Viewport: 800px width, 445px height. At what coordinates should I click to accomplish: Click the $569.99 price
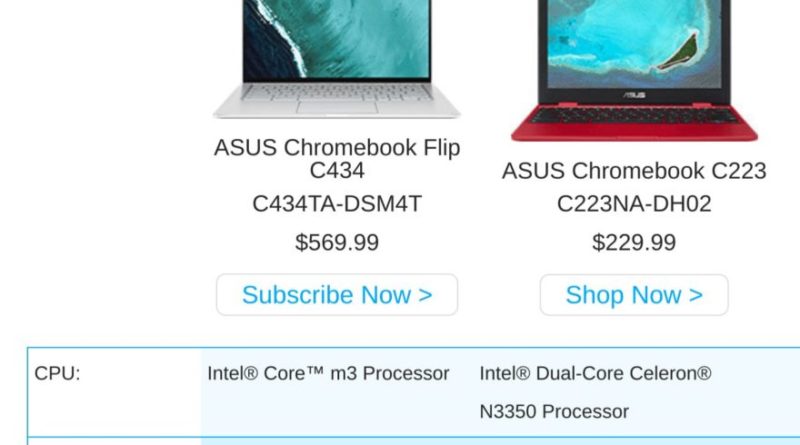click(337, 242)
